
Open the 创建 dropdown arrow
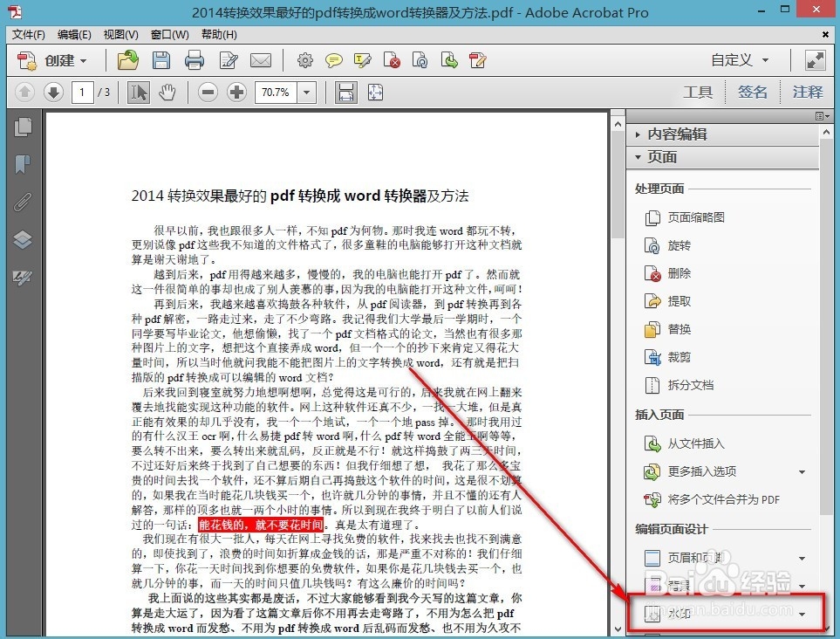tap(83, 61)
